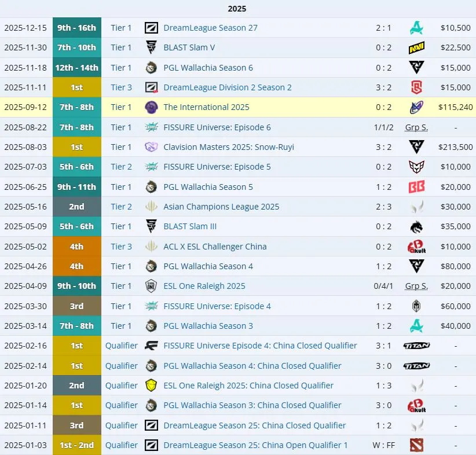Viewport: 476px width, 455px height.
Task: Open The International 2025 link
Action: pyautogui.click(x=206, y=107)
